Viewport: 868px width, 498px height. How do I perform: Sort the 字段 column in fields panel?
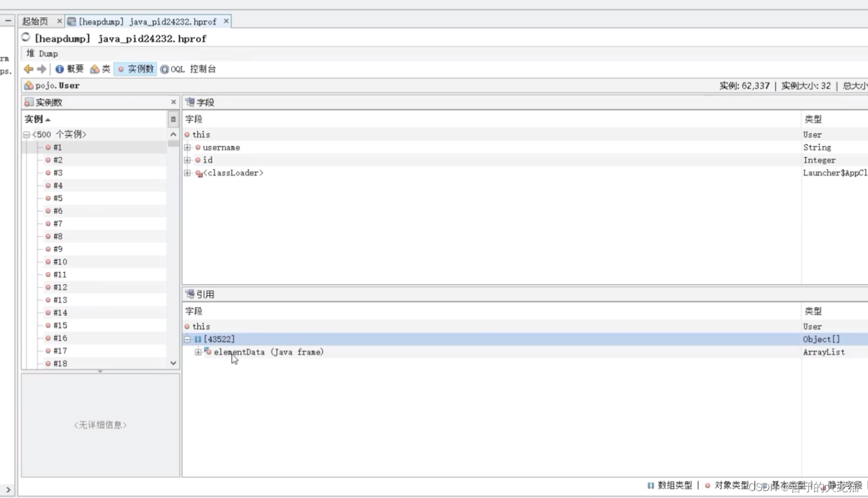point(492,119)
